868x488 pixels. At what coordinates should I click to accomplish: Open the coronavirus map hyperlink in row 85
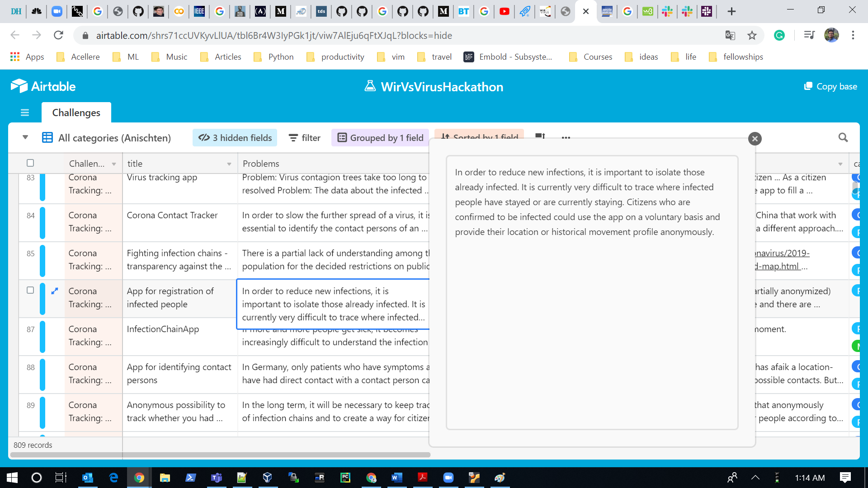pos(782,260)
